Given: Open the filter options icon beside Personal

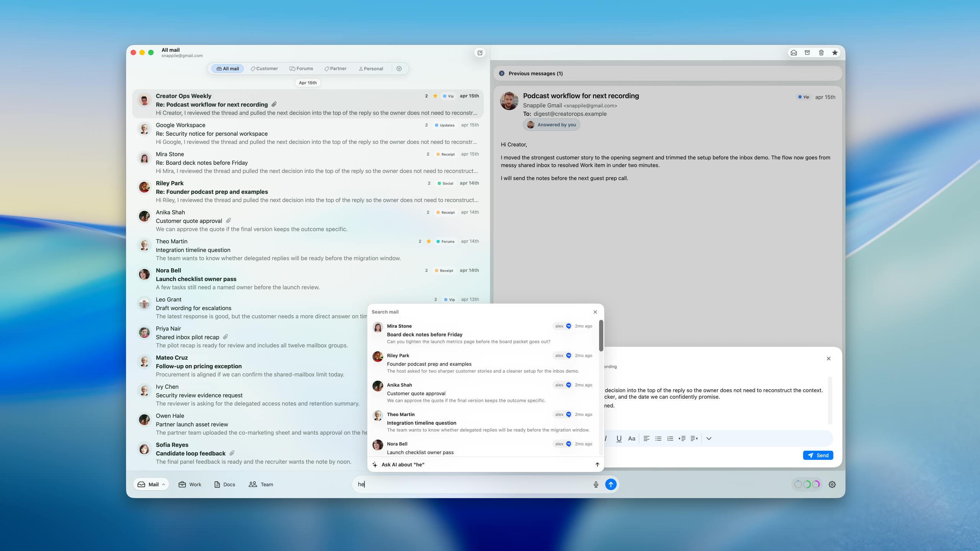Looking at the screenshot, I should (x=399, y=69).
